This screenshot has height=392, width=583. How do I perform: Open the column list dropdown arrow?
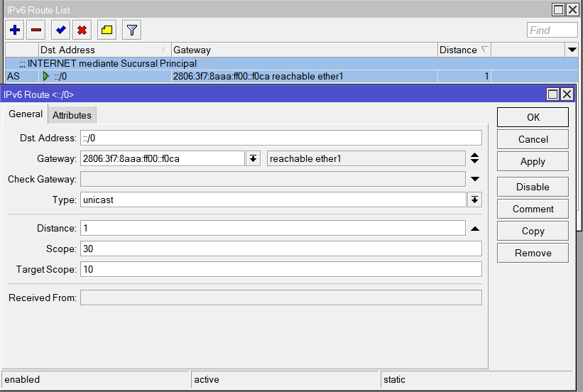pyautogui.click(x=572, y=50)
